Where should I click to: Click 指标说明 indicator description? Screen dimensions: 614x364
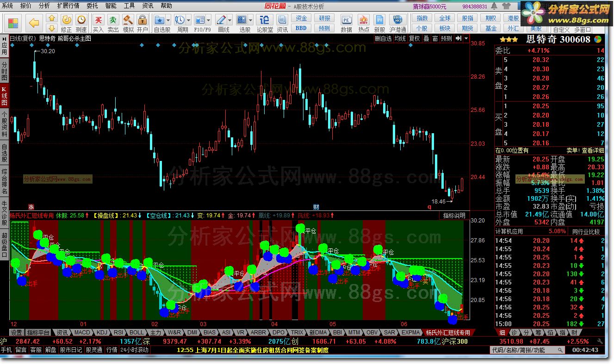(454, 216)
